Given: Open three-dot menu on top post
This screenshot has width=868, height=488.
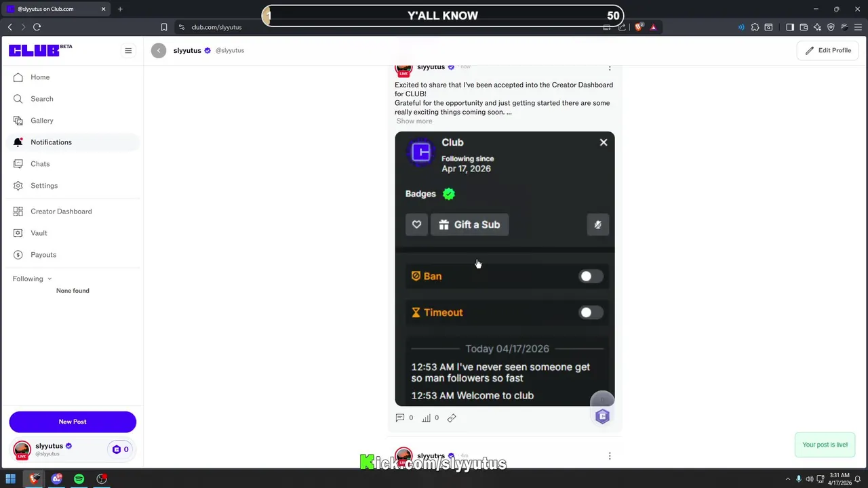Looking at the screenshot, I should (x=610, y=67).
